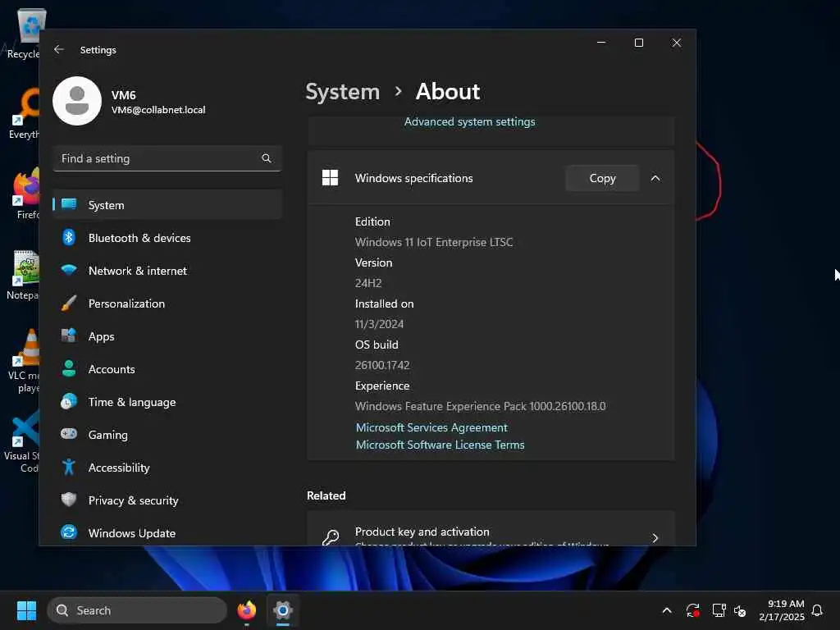840x630 pixels.
Task: Select the OS build value 26100.1742
Action: coord(382,365)
